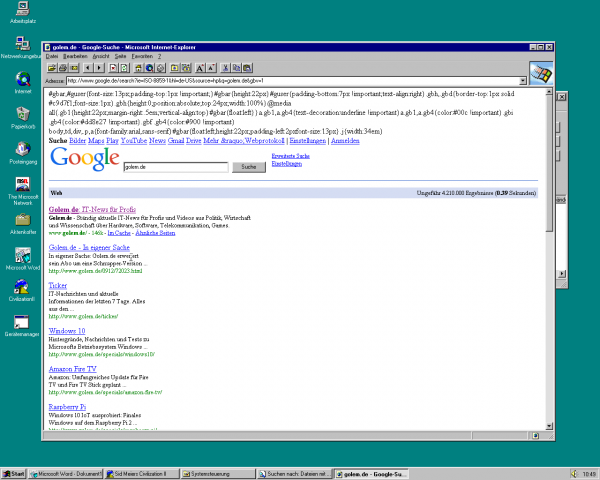Click the Google search input field
This screenshot has width=600, height=480.
click(176, 167)
